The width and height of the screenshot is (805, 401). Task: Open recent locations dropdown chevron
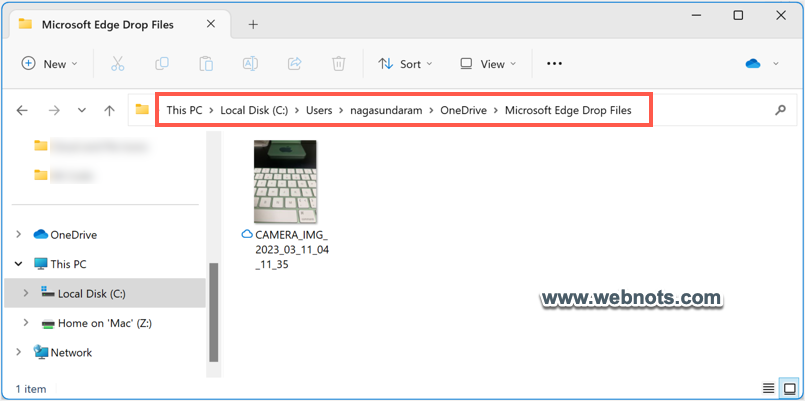click(x=82, y=110)
